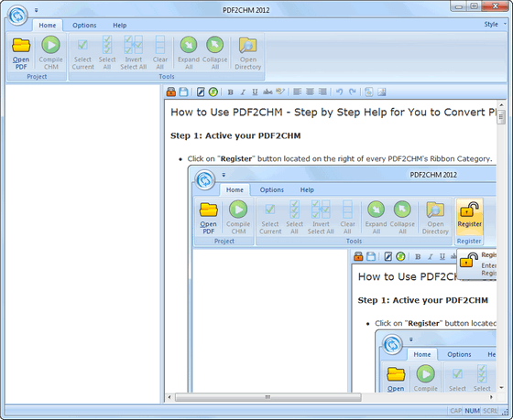Click the horizontal scrollbar left arrow

coord(169,397)
